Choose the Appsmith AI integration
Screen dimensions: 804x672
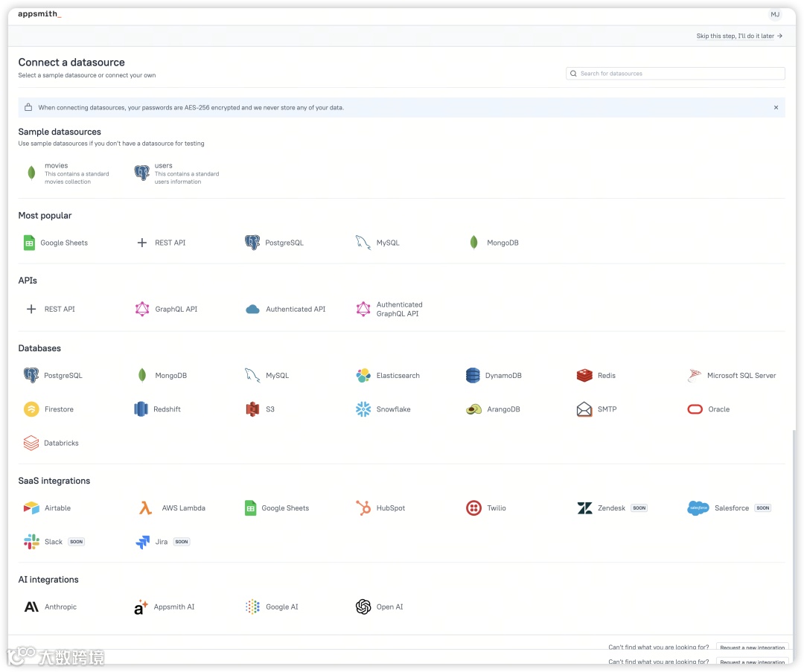click(164, 607)
